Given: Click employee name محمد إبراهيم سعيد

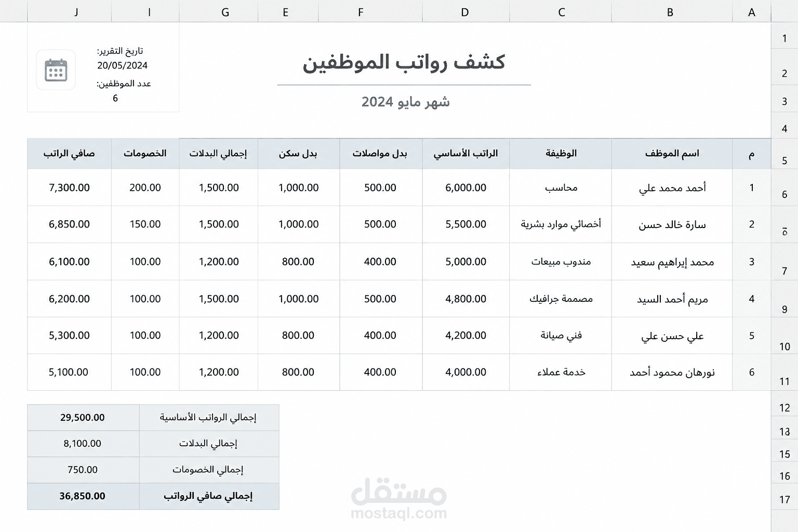Looking at the screenshot, I should click(672, 262).
